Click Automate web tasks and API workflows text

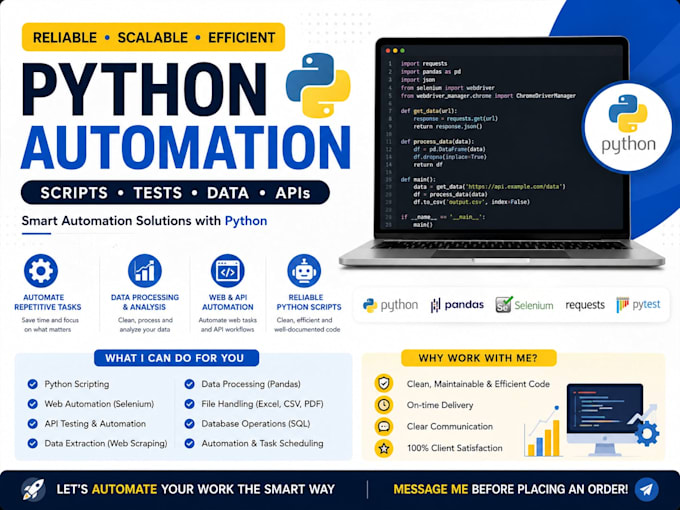coord(228,325)
